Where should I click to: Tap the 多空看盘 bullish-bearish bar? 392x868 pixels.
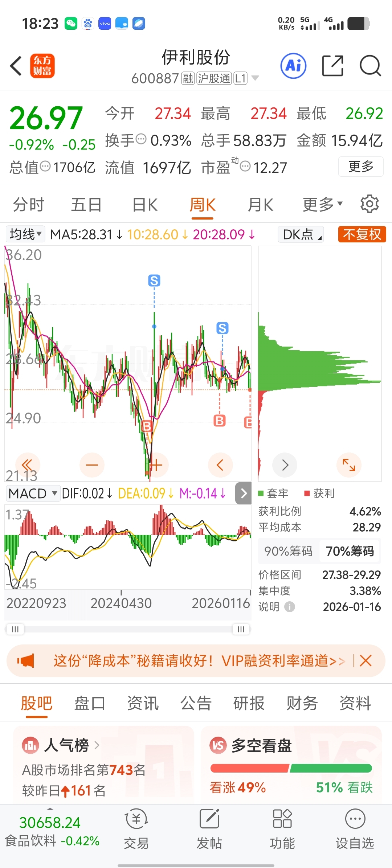pos(291,768)
